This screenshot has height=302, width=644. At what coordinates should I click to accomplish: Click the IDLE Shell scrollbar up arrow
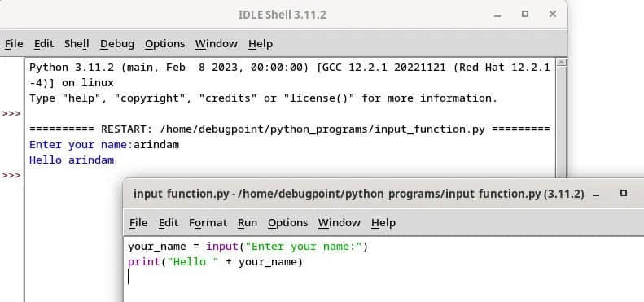click(561, 62)
